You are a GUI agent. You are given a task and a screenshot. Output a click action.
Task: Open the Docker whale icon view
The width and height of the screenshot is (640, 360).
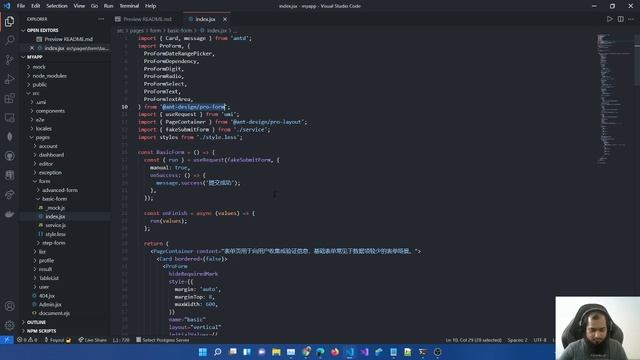pos(9,214)
